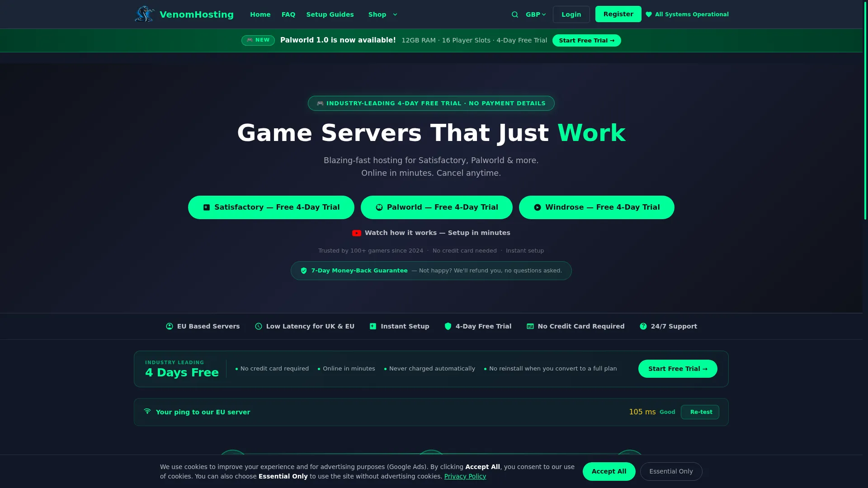The image size is (868, 488).
Task: Start Free Trial from the Palworld banner
Action: pos(587,41)
